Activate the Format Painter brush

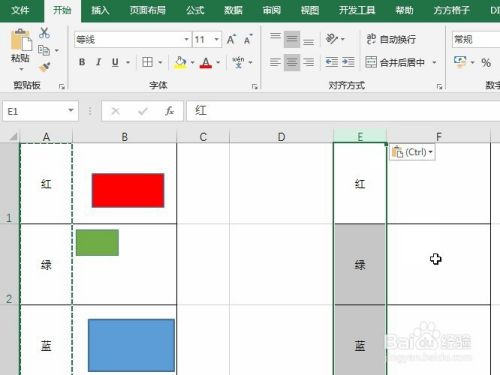(45, 67)
